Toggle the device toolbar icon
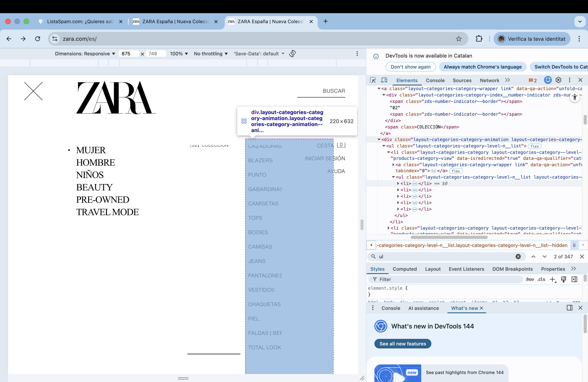 click(x=384, y=80)
